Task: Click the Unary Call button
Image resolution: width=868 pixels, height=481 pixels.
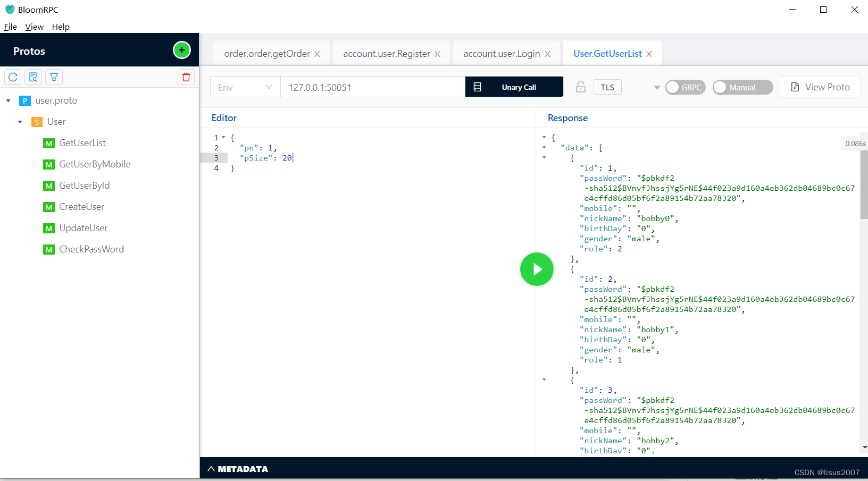Action: coord(514,87)
